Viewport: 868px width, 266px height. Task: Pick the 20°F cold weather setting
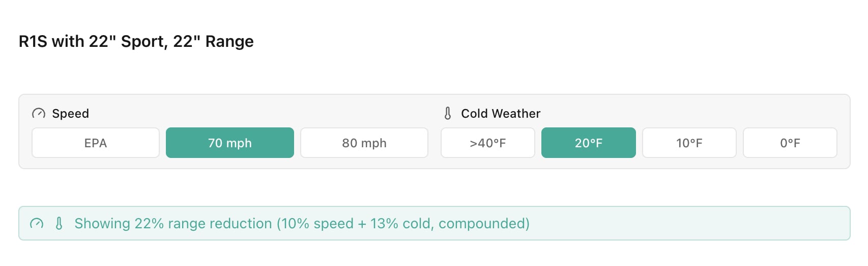pos(589,143)
